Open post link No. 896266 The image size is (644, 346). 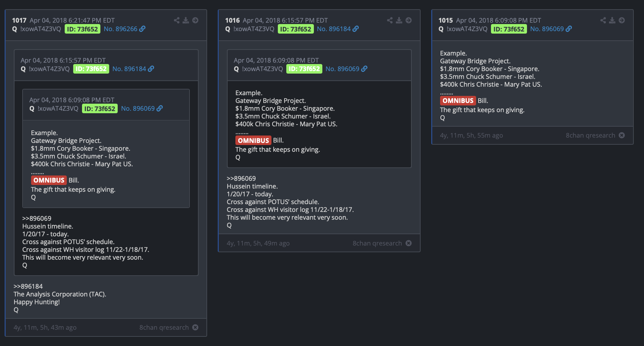tap(121, 29)
